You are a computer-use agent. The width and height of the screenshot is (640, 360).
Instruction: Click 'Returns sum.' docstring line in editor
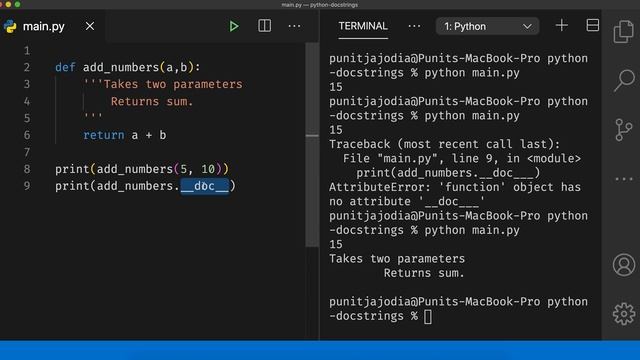point(152,102)
